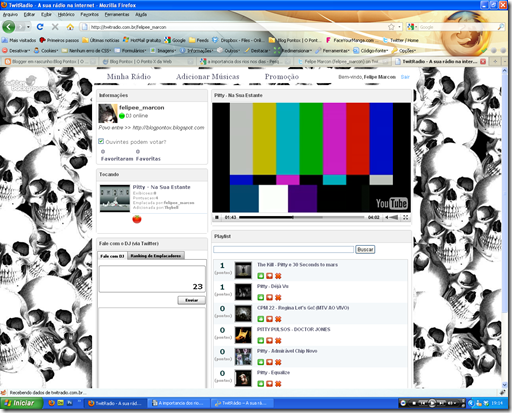The width and height of the screenshot is (512, 413).
Task: Open the Favoritos menu
Action: click(x=90, y=14)
